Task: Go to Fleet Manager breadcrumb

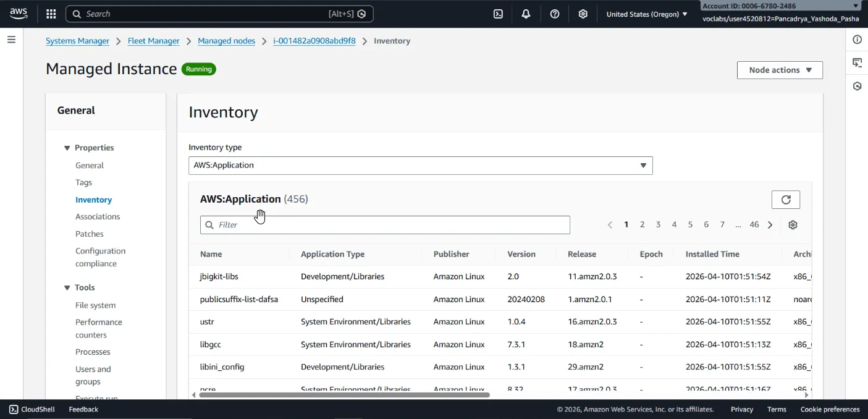Action: (153, 41)
